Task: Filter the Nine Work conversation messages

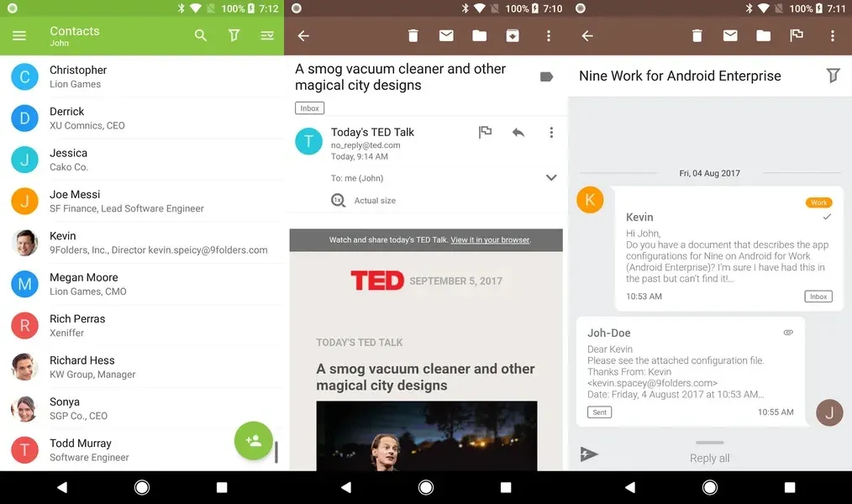Action: click(833, 75)
